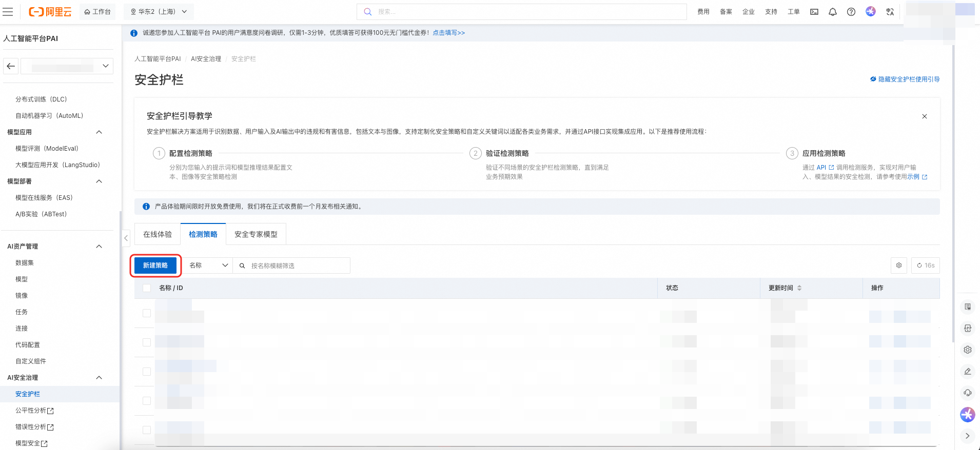This screenshot has width=980, height=450.
Task: Open the workspace selector dropdown
Action: pos(67,66)
